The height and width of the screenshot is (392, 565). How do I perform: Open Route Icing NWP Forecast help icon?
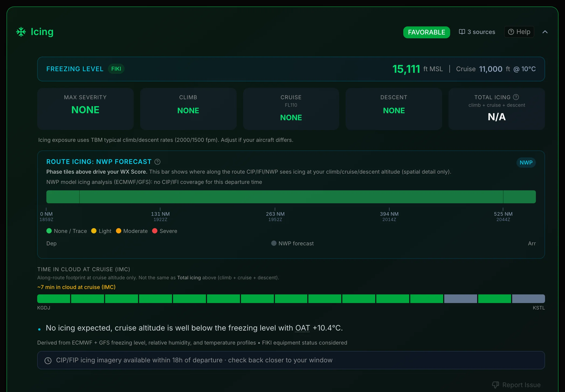tap(157, 162)
